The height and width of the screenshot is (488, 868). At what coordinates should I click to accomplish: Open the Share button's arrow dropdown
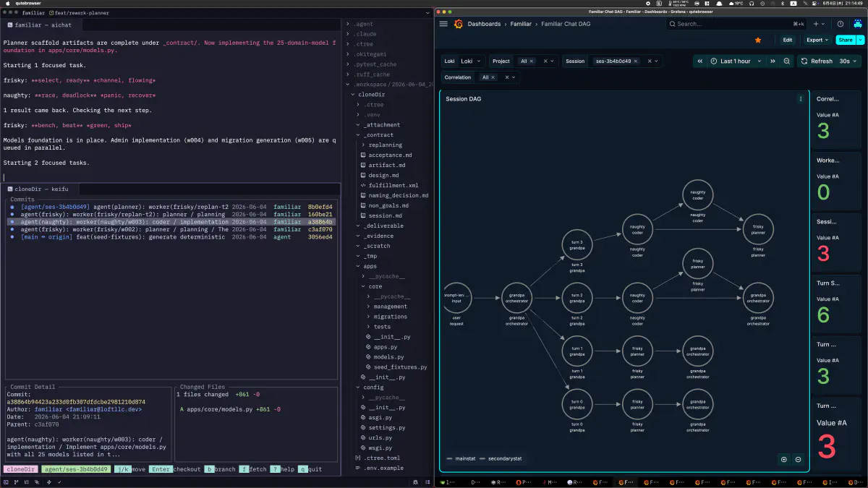[860, 40]
